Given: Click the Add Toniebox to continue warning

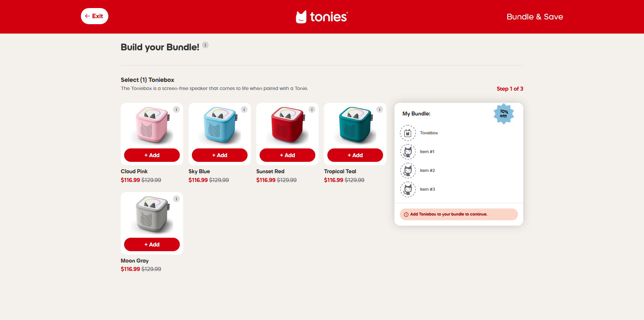Looking at the screenshot, I should pos(459,214).
